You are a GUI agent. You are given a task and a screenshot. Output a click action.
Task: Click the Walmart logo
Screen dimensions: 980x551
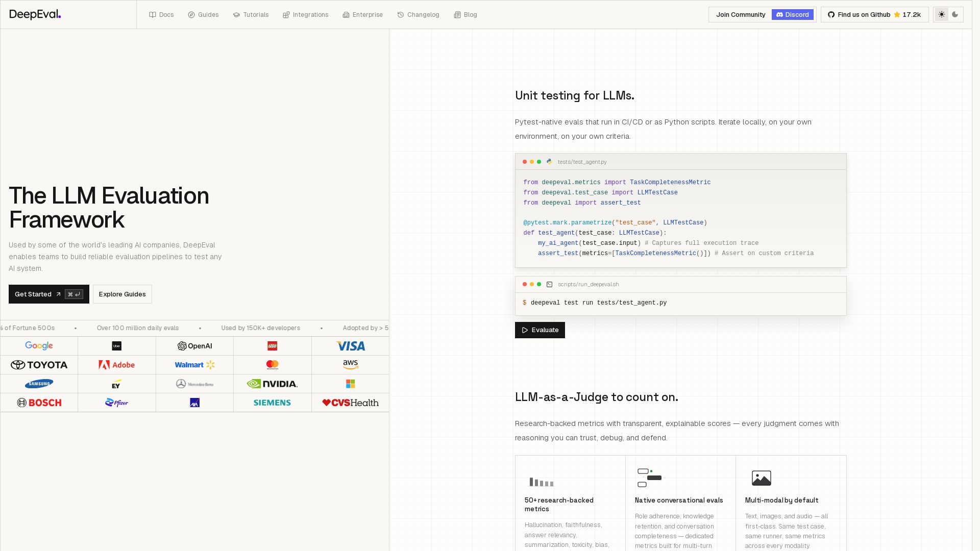pos(194,365)
